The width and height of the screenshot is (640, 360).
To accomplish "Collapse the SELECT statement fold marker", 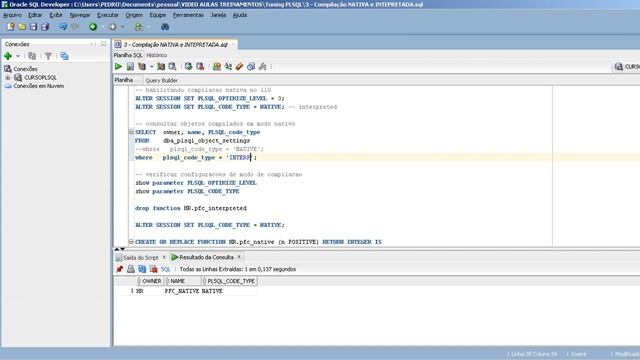I will tap(131, 132).
